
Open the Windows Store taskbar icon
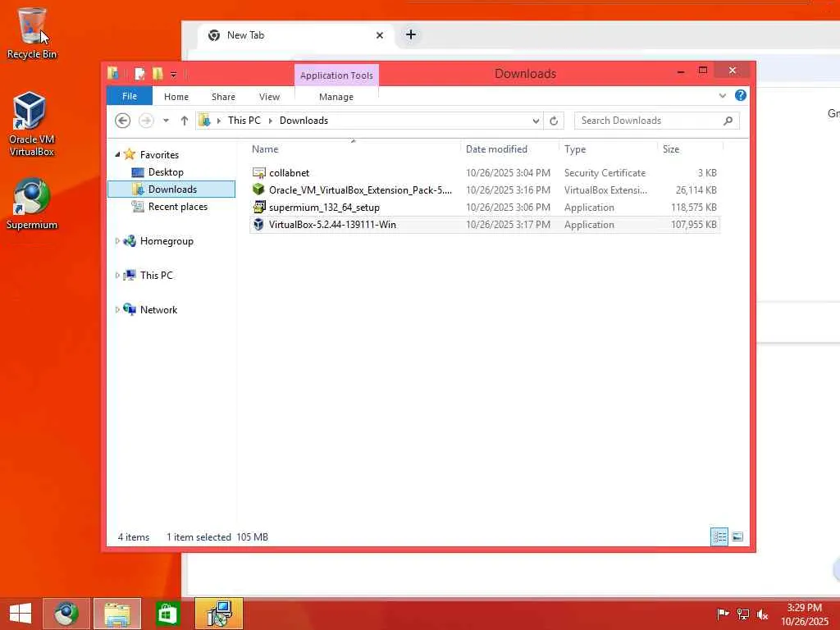(167, 614)
